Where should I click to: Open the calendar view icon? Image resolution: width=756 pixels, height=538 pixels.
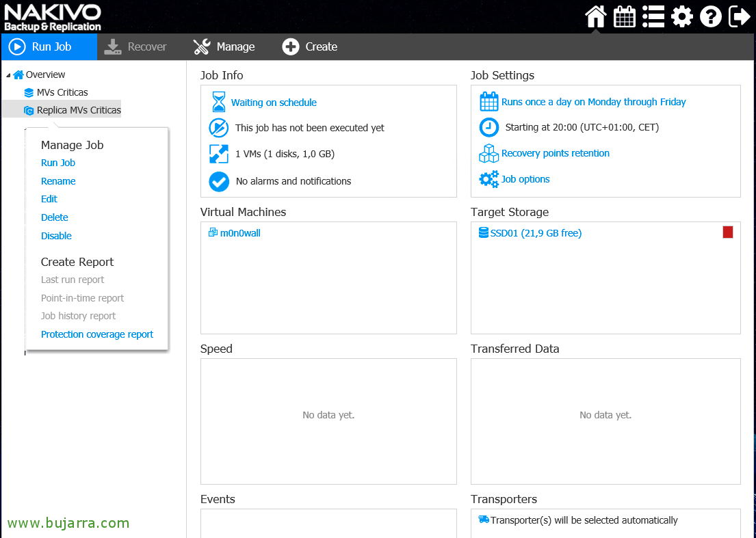[x=625, y=17]
